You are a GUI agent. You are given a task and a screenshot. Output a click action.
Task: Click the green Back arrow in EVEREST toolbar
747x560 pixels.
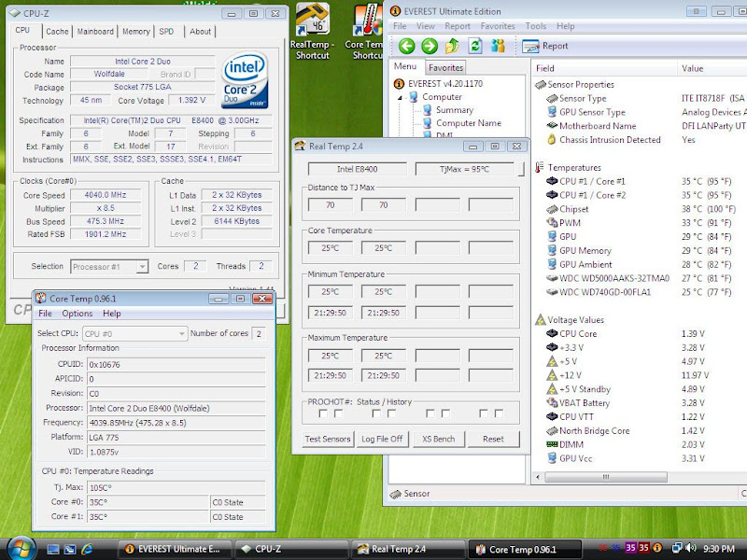406,46
